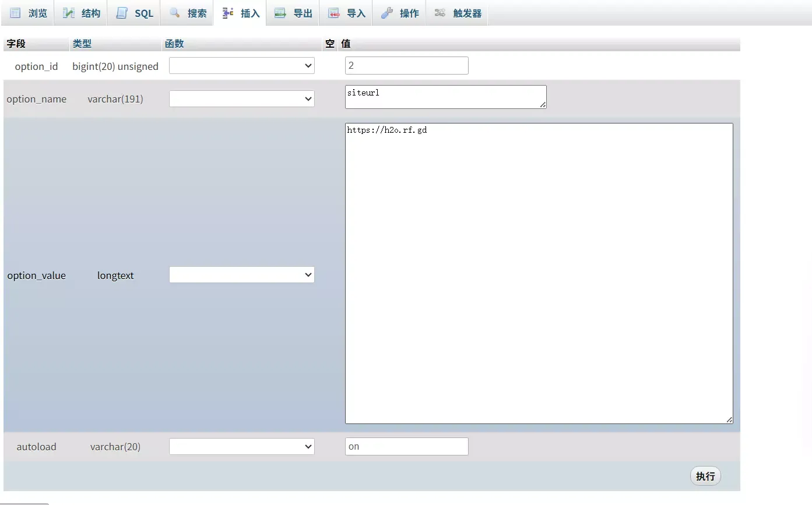Click the Structure (结构) tab icon
This screenshot has height=505, width=812.
(x=69, y=13)
